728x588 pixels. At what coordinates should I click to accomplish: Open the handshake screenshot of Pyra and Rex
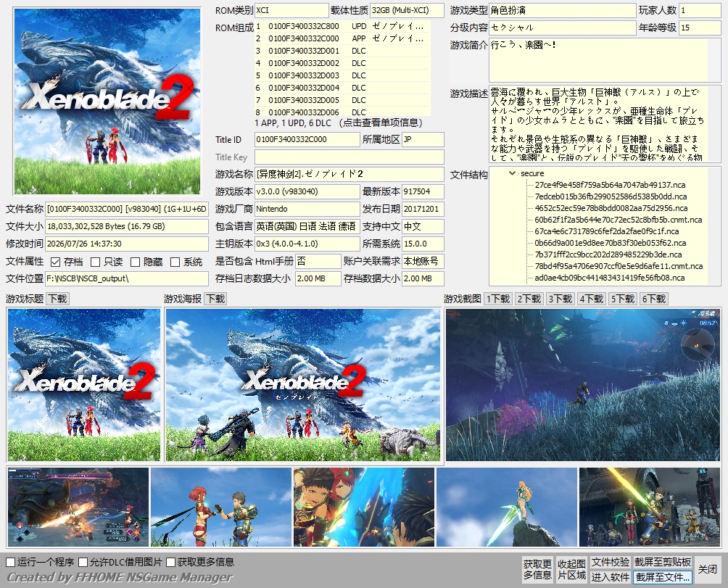(x=221, y=507)
